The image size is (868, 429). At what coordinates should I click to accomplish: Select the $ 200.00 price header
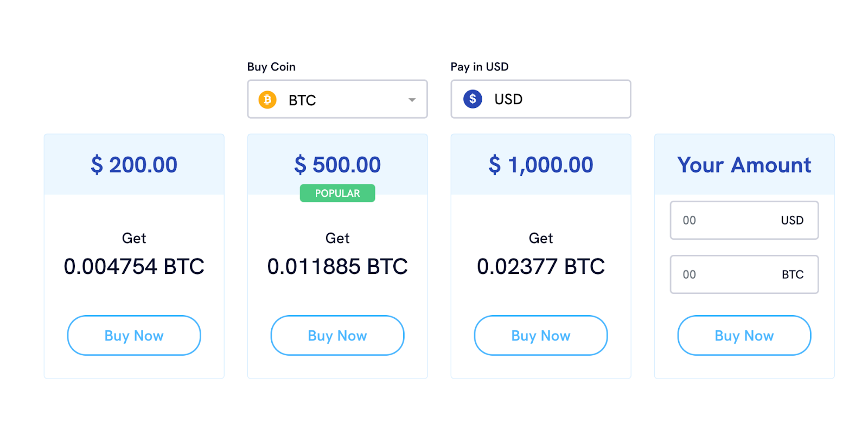pyautogui.click(x=134, y=165)
